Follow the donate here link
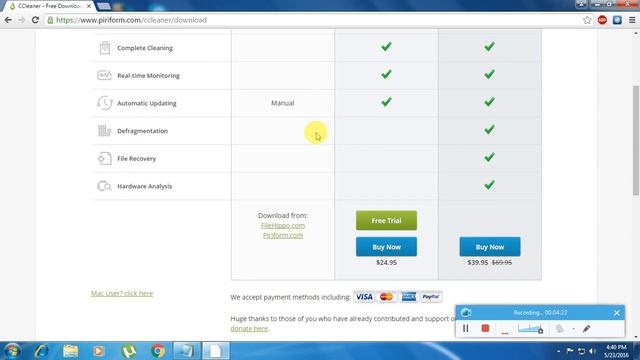The height and width of the screenshot is (360, 640). click(249, 329)
